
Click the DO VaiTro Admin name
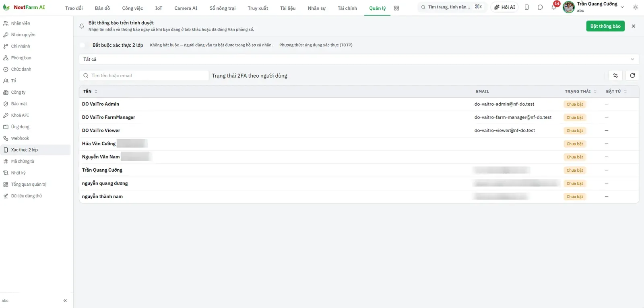point(101,104)
